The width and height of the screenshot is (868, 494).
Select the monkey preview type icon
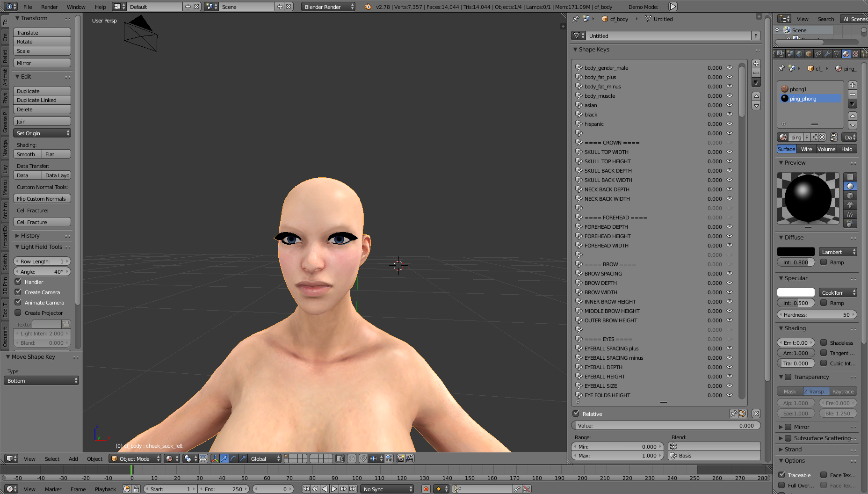click(x=850, y=205)
